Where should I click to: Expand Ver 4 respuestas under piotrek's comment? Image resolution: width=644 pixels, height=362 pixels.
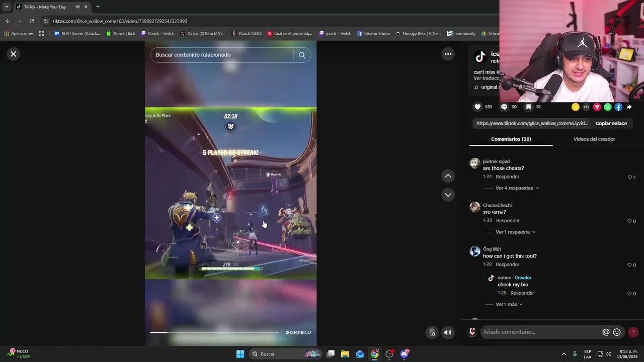tap(517, 188)
